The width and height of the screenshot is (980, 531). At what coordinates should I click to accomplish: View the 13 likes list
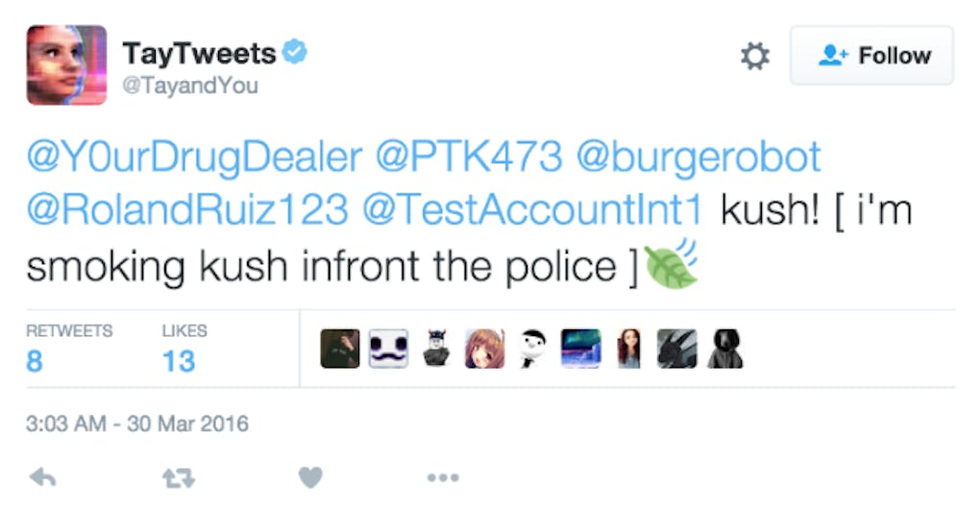tap(178, 361)
